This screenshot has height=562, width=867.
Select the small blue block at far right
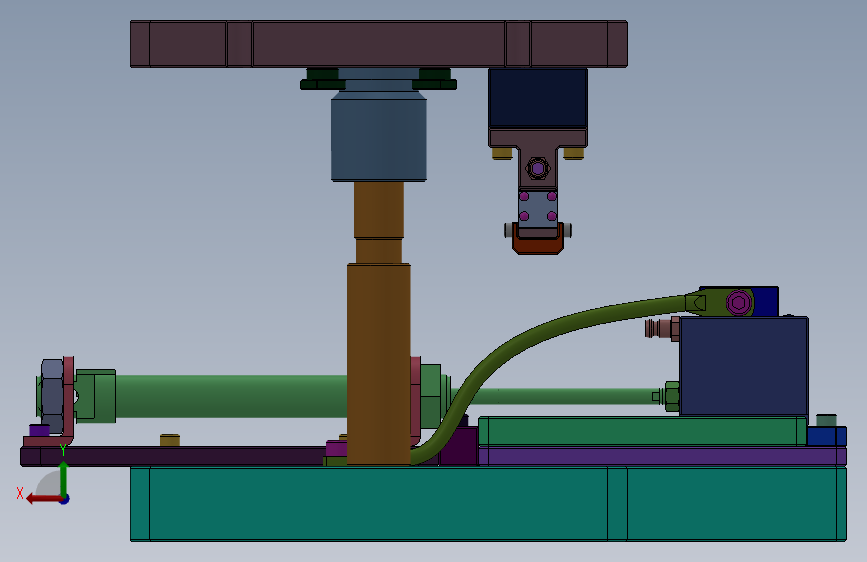(827, 436)
